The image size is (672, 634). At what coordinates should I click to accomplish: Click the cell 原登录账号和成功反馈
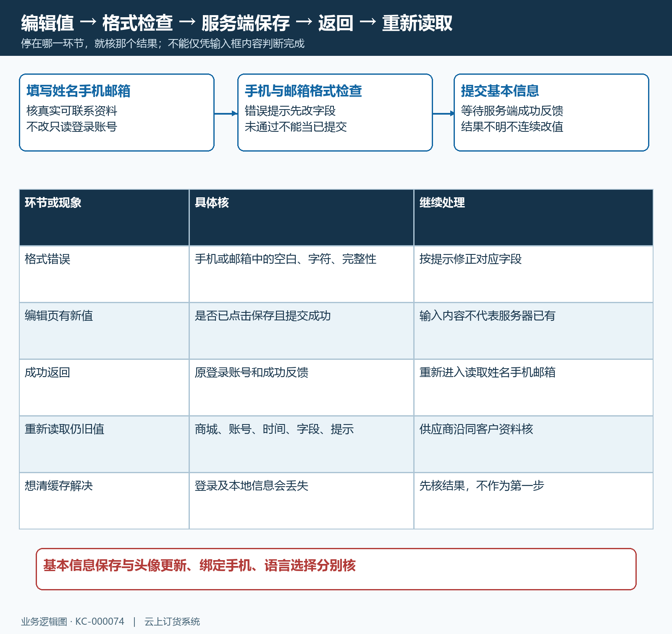(x=302, y=388)
